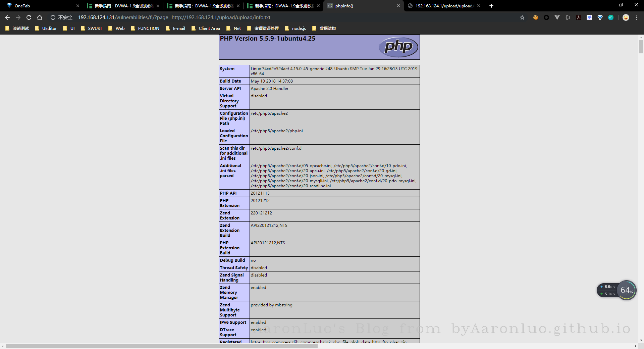Open the Adobe Acrobat extension
Viewport: 644px width, 349px height.
pyautogui.click(x=579, y=17)
